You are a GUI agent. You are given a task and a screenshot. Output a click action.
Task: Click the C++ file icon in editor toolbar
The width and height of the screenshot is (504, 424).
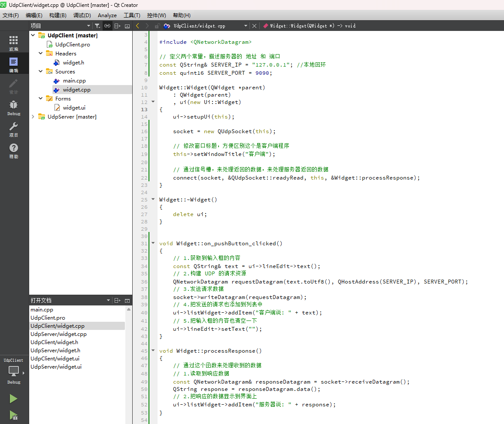tap(167, 26)
